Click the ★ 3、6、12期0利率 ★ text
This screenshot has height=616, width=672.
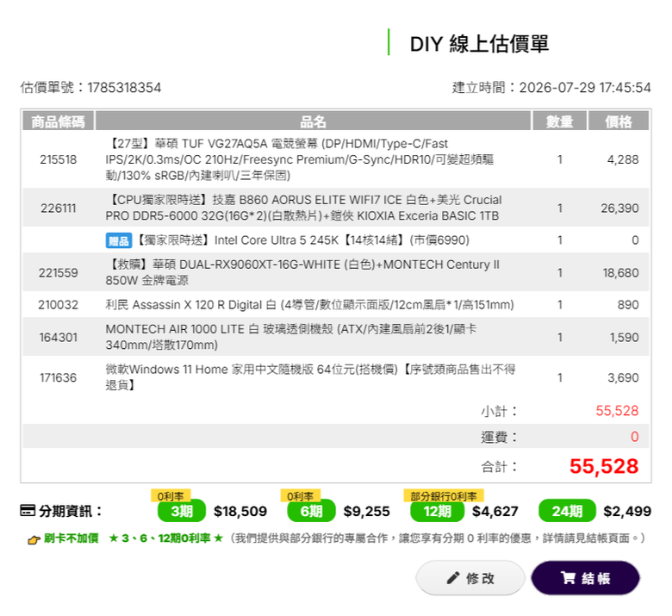[166, 538]
